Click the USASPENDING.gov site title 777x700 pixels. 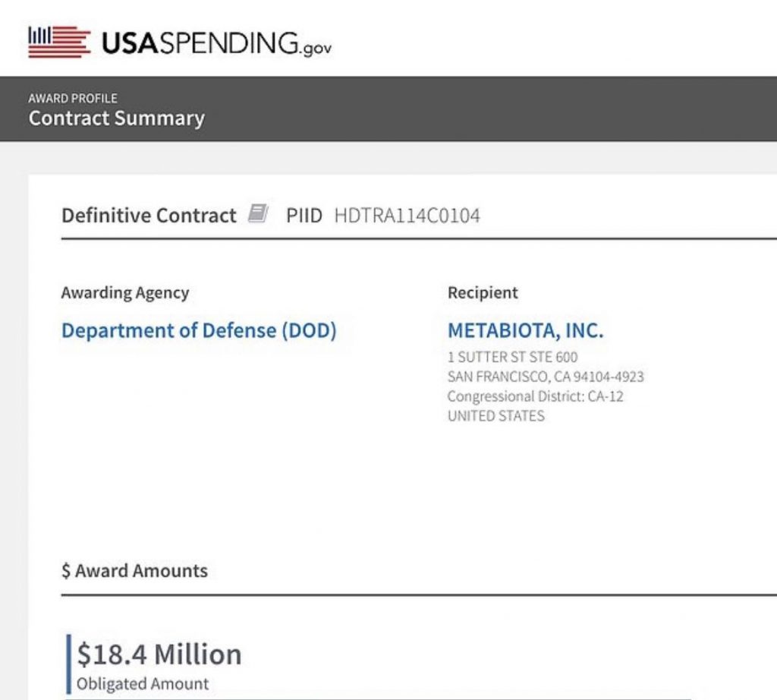pyautogui.click(x=216, y=43)
